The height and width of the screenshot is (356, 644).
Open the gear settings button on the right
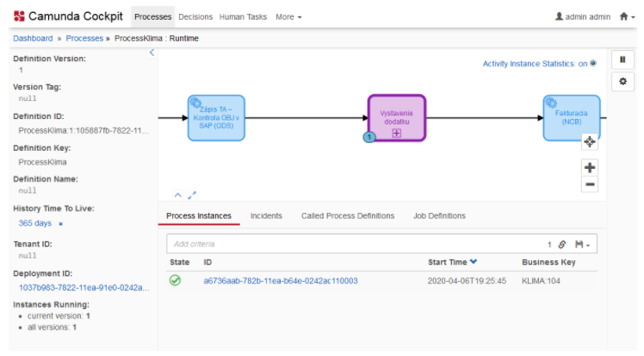click(x=622, y=81)
